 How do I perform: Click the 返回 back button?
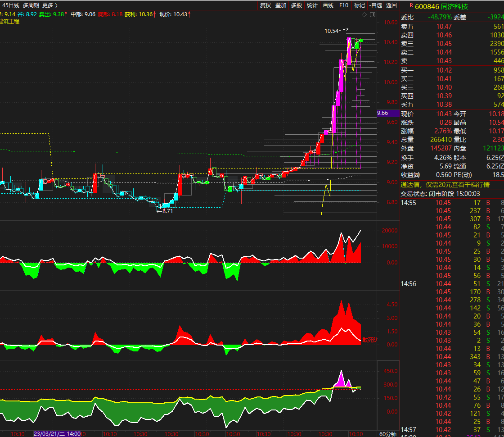391,5
